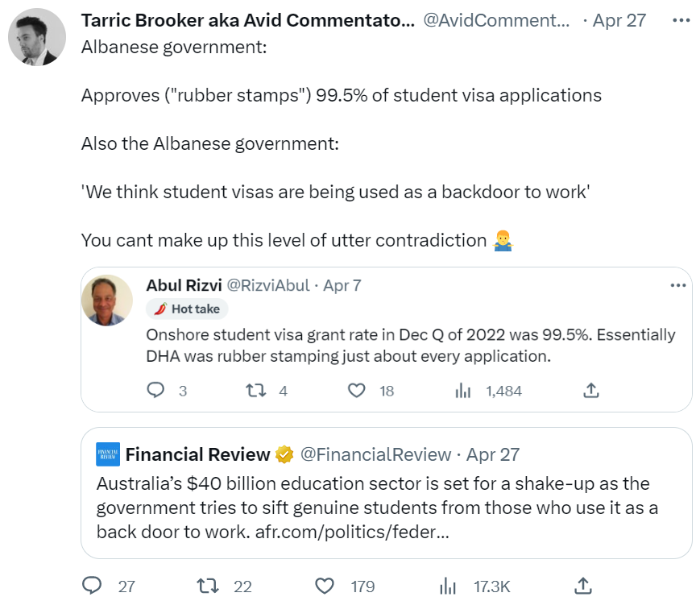
Task: Open more options on Abul Rizvi's tweet
Action: (x=678, y=286)
